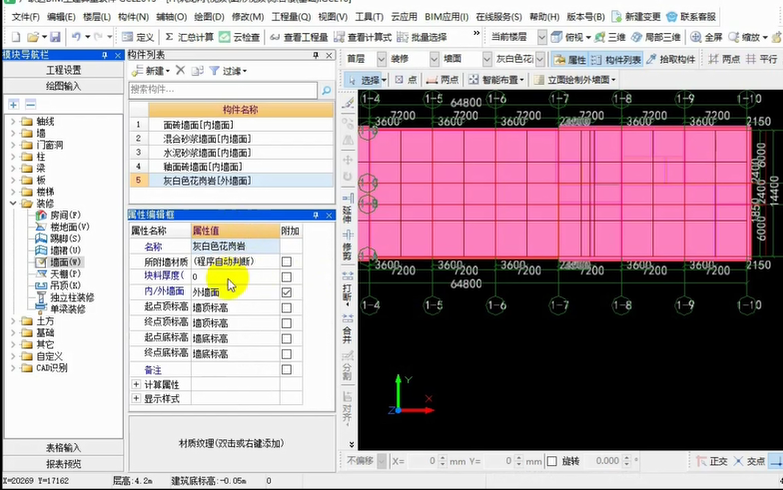Click the open folder toolbar icon
This screenshot has height=490, width=783.
click(x=33, y=37)
